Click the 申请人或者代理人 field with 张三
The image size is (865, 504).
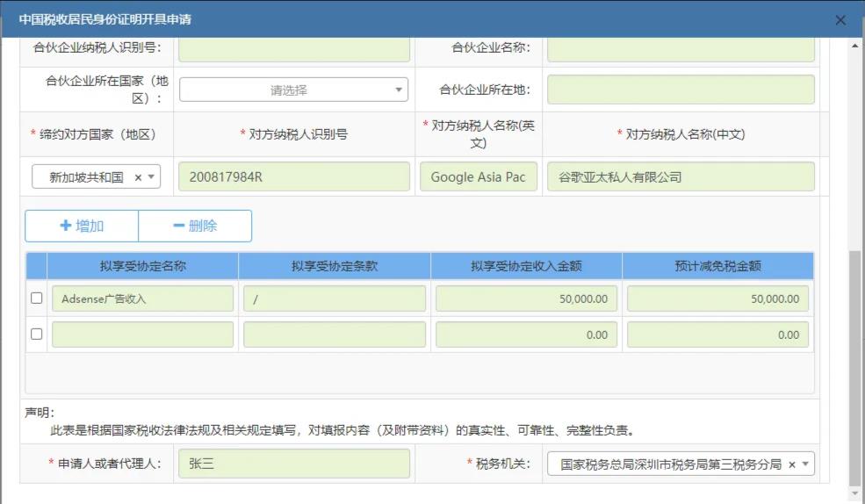click(x=294, y=464)
